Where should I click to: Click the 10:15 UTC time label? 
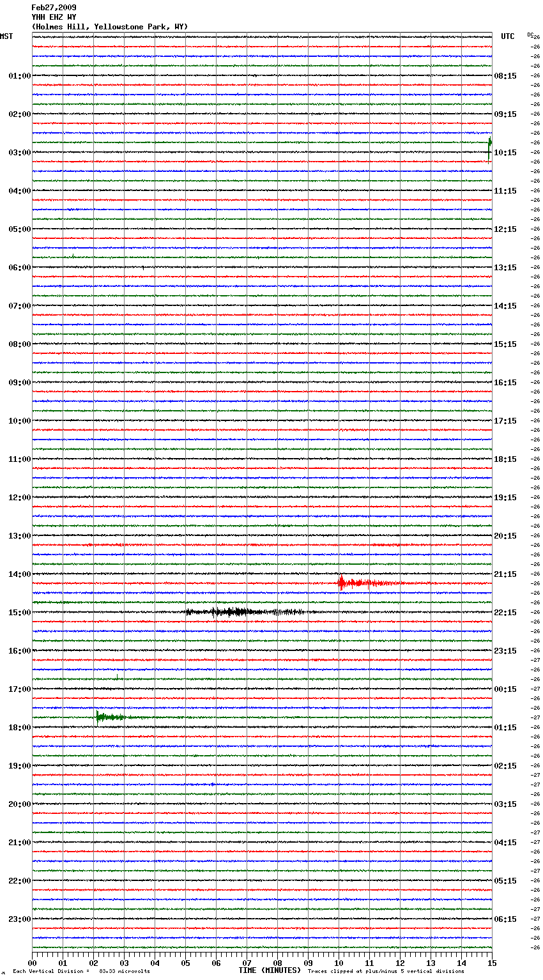pyautogui.click(x=505, y=153)
